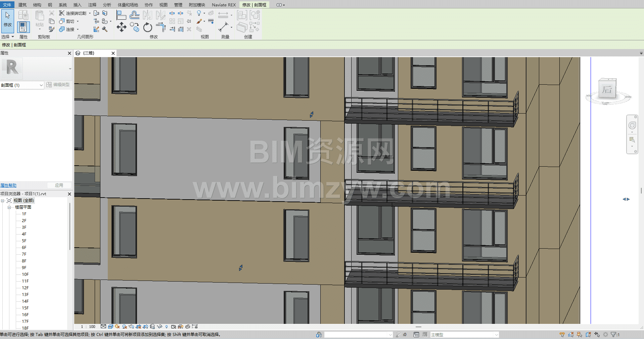Viewport: 644px width, 339px height.
Task: Select the Rotate tool
Action: 148,27
